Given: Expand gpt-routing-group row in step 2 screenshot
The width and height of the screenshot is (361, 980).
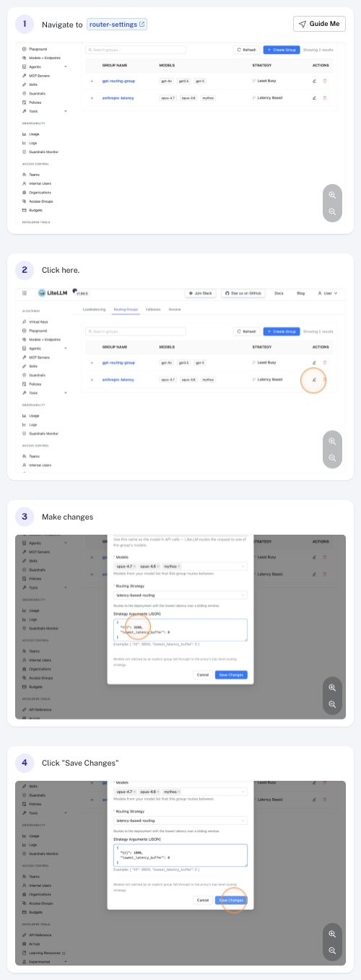Looking at the screenshot, I should [x=92, y=362].
